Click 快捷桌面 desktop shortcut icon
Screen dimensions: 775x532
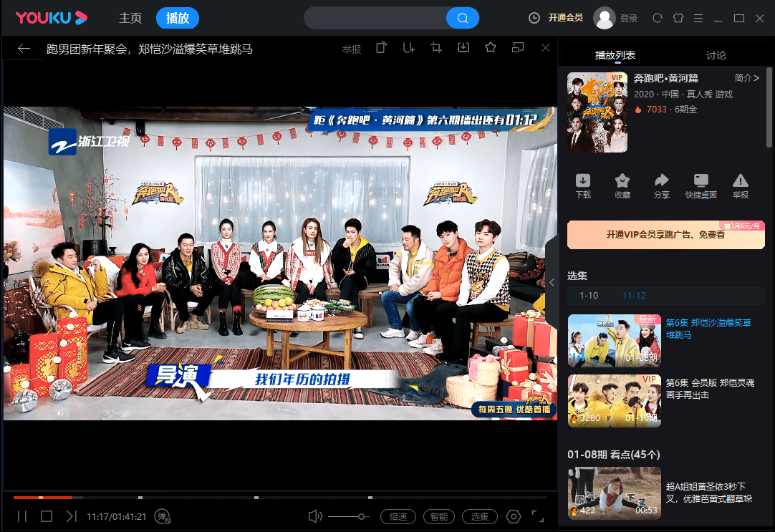point(701,186)
